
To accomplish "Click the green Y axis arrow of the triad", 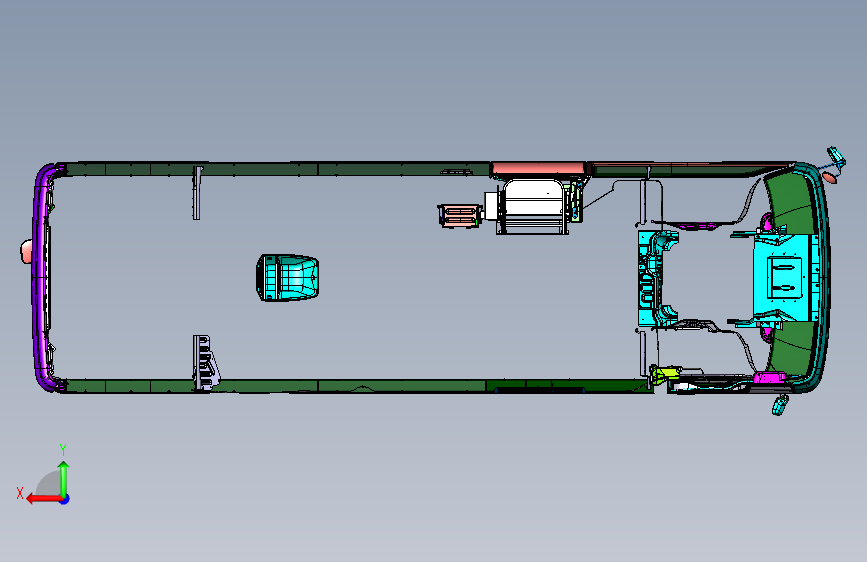I will tap(64, 478).
